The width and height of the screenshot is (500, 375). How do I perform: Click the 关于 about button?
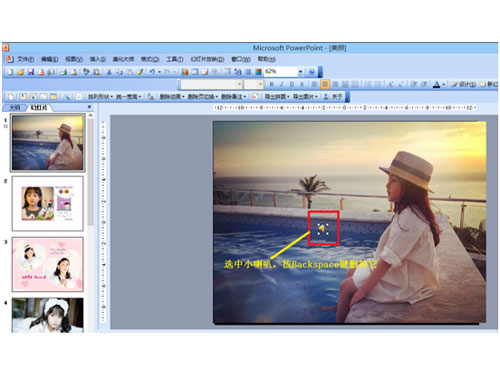pyautogui.click(x=333, y=97)
